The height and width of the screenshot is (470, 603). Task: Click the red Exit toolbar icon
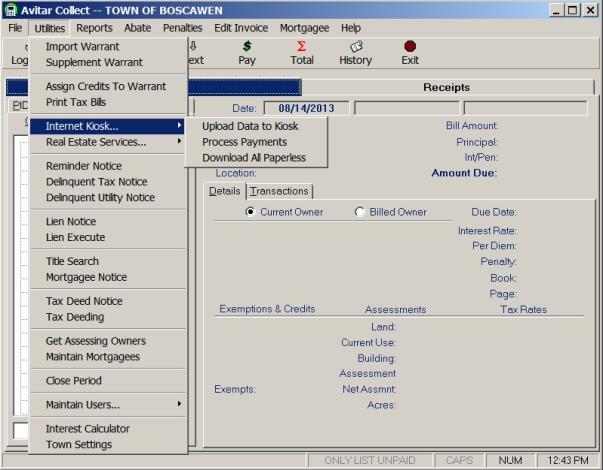410,46
